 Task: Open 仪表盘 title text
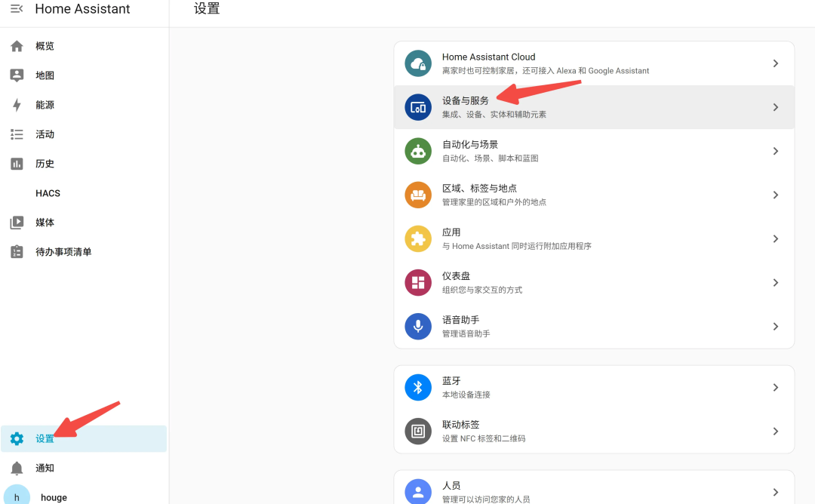point(456,276)
